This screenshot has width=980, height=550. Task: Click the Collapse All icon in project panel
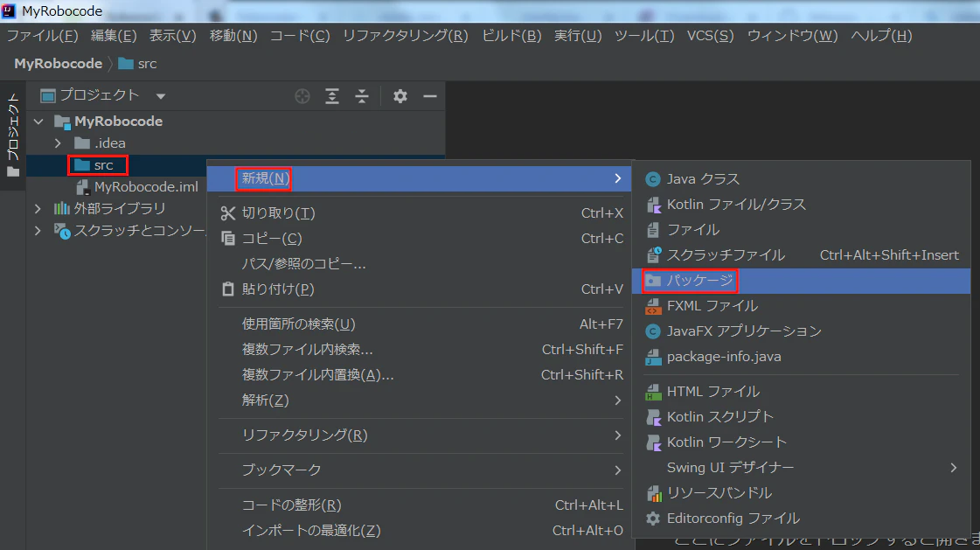pos(362,96)
